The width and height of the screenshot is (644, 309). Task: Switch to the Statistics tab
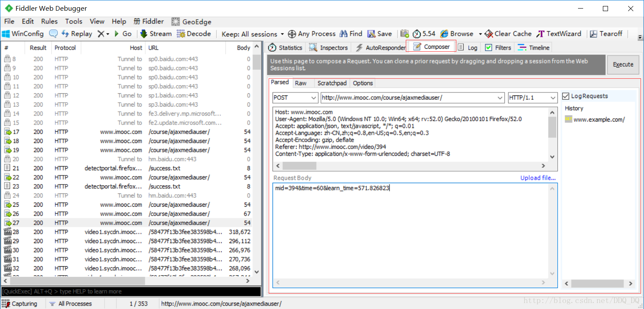(x=285, y=48)
